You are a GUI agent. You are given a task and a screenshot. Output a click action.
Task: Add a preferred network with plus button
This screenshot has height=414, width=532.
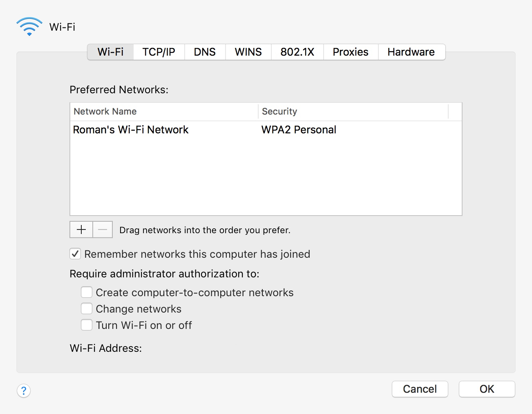tap(81, 230)
